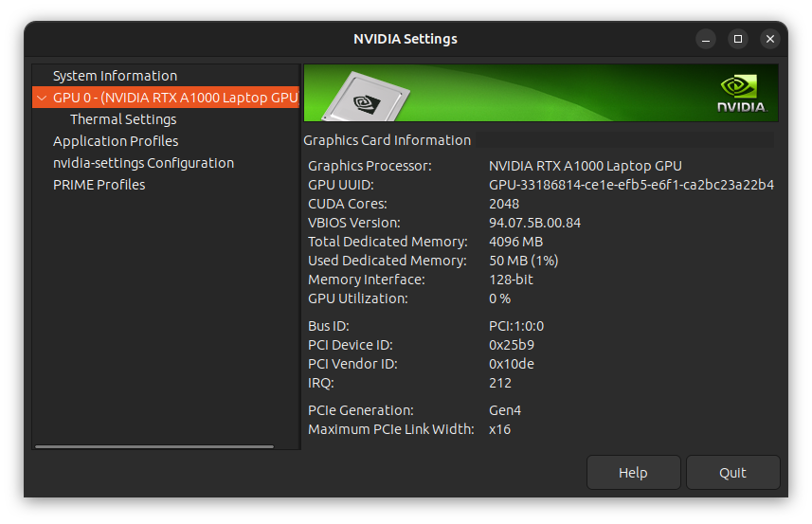
Task: Click the 'Maximum PCIe Link Width:' label
Action: (x=391, y=430)
